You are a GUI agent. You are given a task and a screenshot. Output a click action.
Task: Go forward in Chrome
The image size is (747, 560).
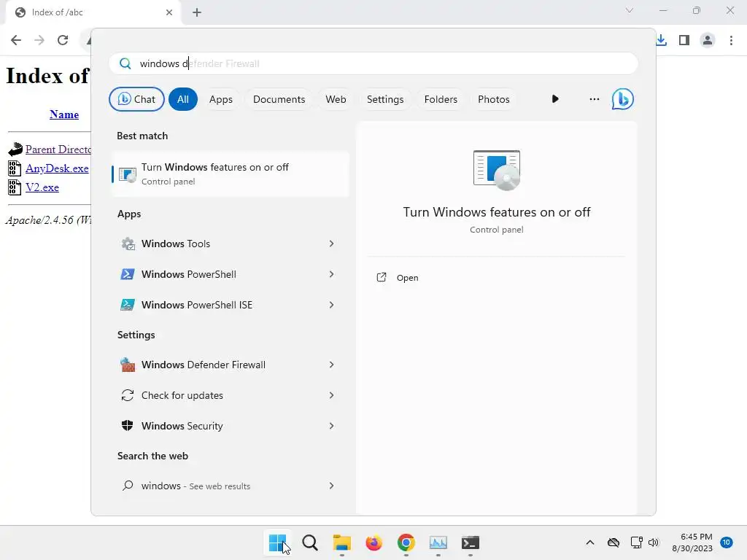pos(39,40)
